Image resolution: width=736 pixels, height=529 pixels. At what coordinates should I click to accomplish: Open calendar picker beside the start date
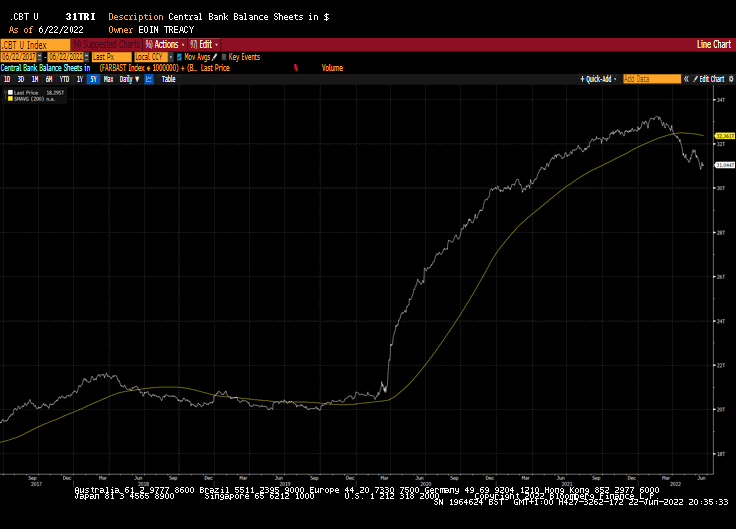coord(39,57)
